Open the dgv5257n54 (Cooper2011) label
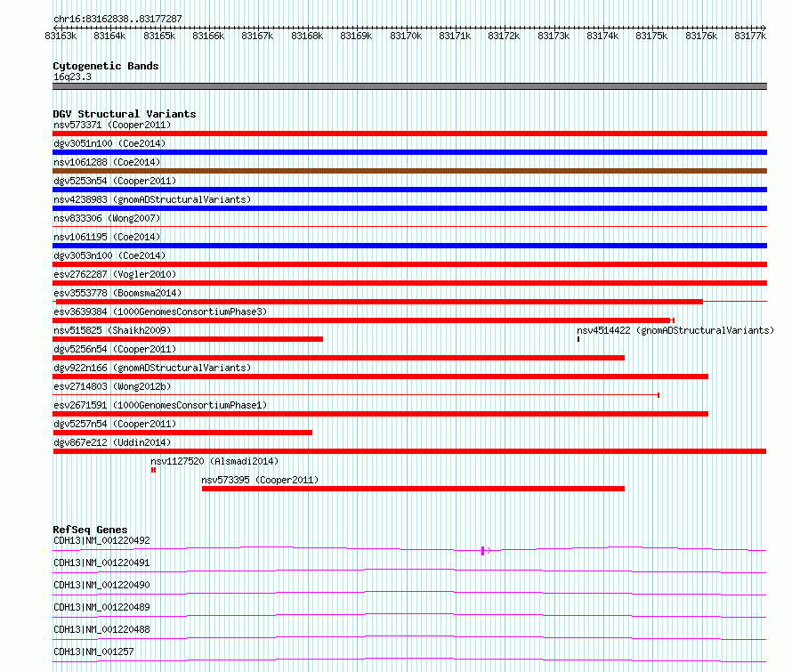Viewport: 792px width, 672px height. click(115, 424)
